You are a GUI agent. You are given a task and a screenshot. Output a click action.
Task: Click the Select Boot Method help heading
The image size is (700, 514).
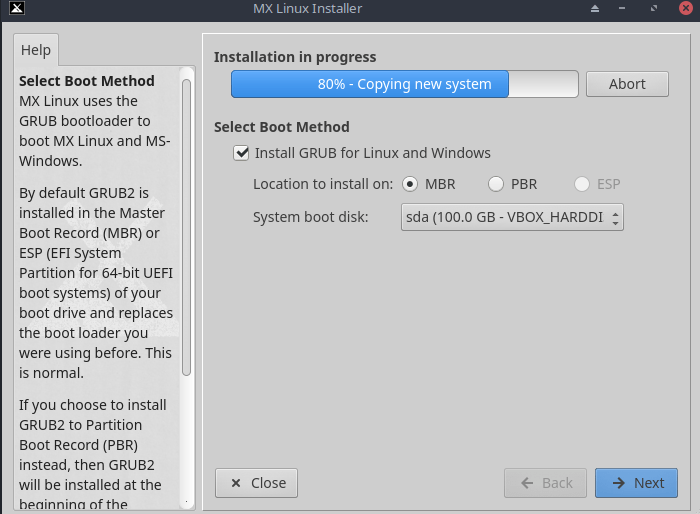(87, 81)
